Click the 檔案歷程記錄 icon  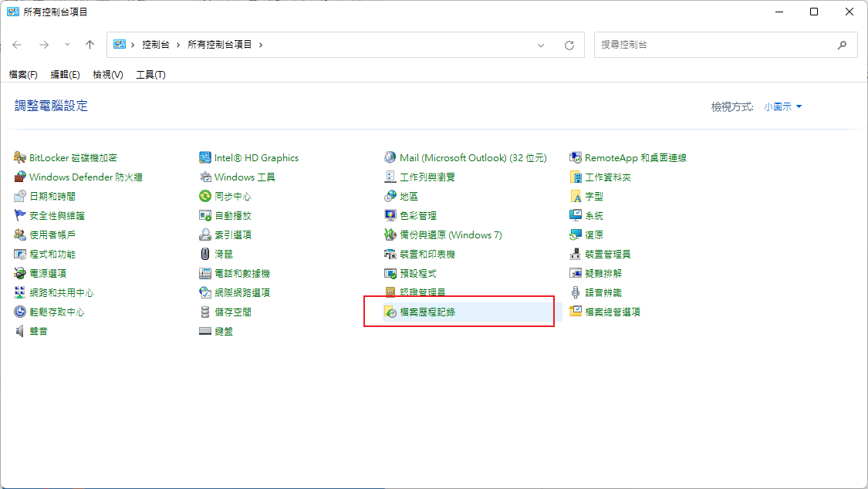[390, 312]
